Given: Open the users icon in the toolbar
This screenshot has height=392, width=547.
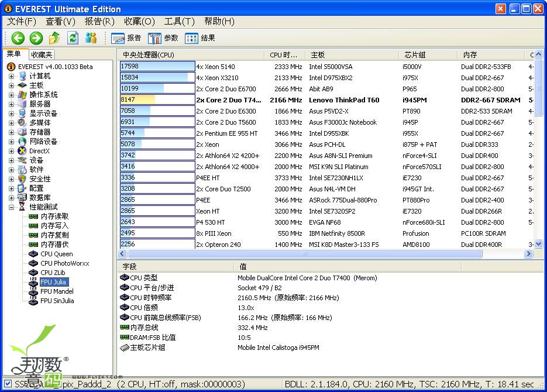Looking at the screenshot, I should pos(91,37).
